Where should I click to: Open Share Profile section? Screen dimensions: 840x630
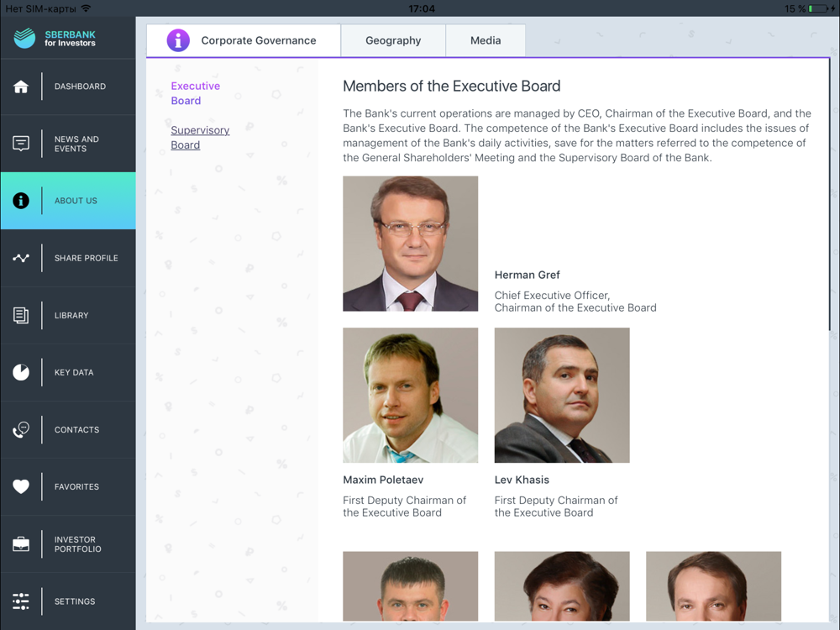coord(68,258)
